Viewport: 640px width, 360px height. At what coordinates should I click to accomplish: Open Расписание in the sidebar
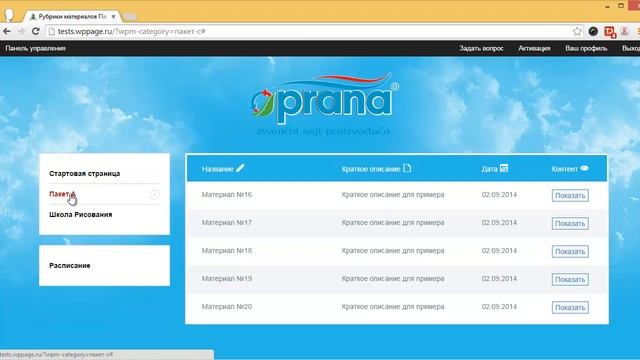(x=69, y=265)
